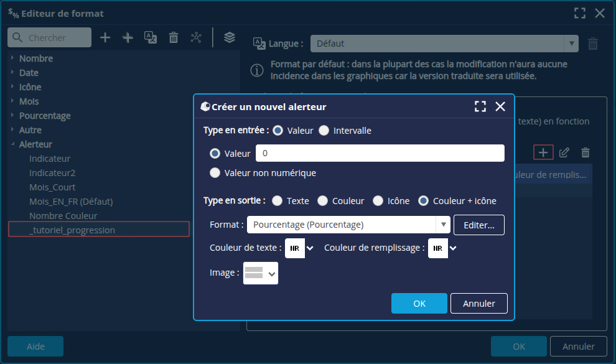
Task: Select _tutoriel_progression in the Alerteur list
Action: tap(72, 230)
